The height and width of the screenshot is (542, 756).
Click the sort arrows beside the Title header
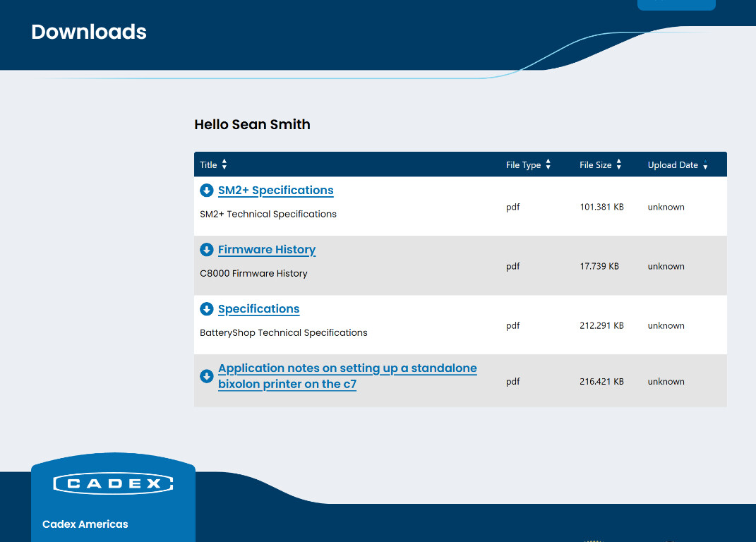click(224, 164)
